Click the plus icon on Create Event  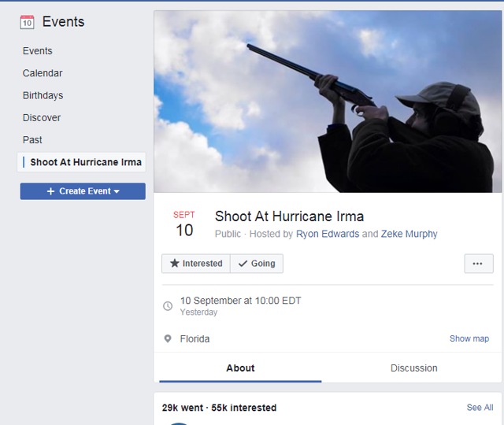click(x=50, y=191)
